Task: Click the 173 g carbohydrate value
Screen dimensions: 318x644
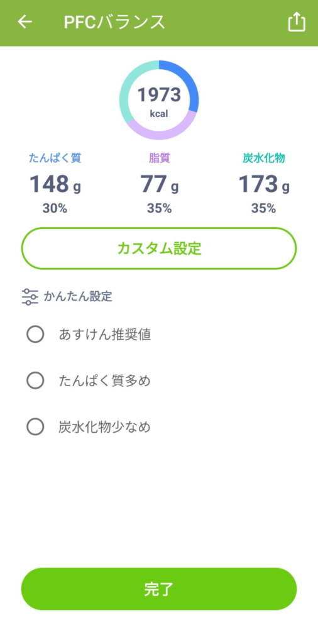Action: [264, 184]
